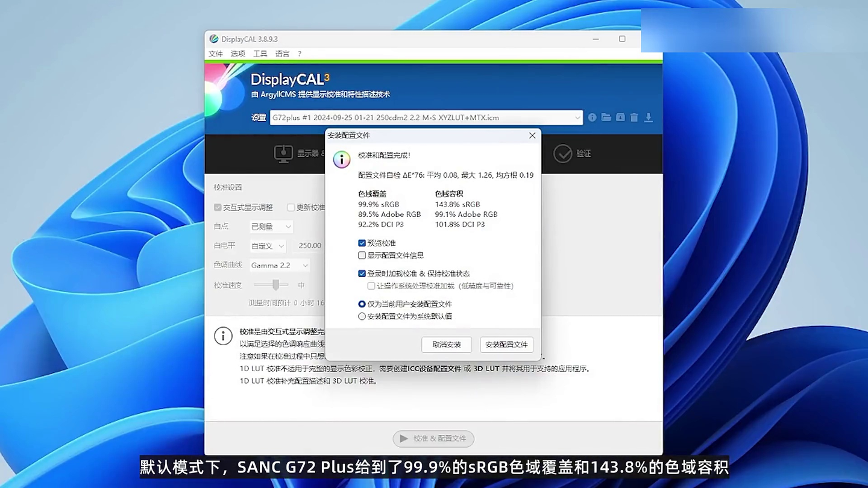Enable the 显示配置文件信息 checkbox
This screenshot has width=868, height=488.
362,255
